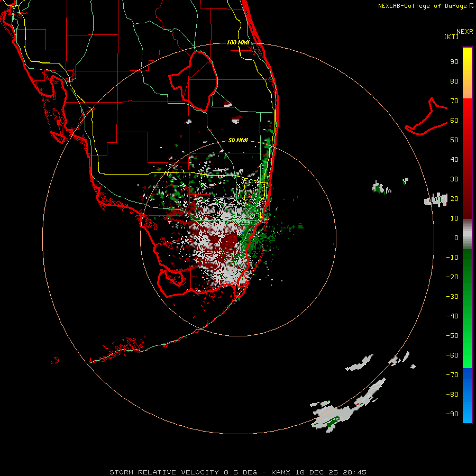
Task: Click the 90 value on velocity scale
Action: click(454, 62)
